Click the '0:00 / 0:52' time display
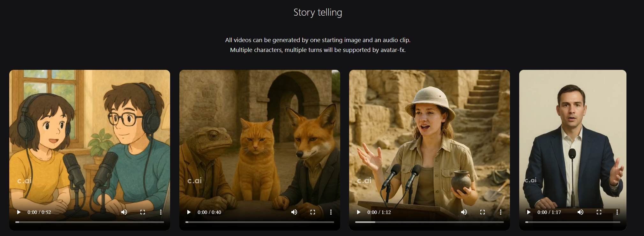The width and height of the screenshot is (644, 236). (39, 212)
